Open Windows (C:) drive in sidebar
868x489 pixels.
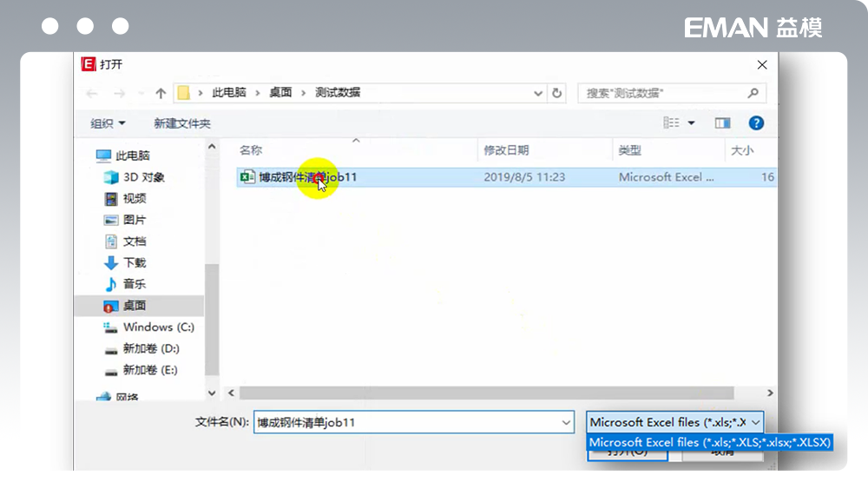(158, 327)
